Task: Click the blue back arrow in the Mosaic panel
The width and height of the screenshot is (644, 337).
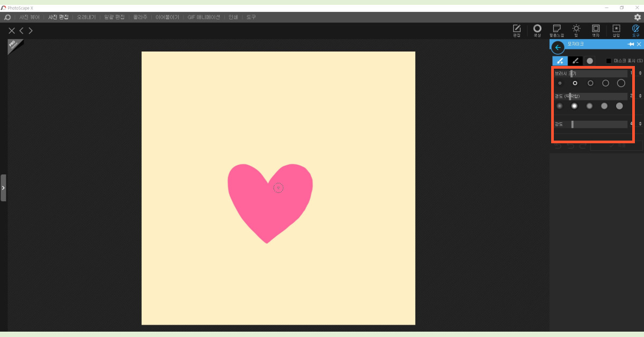Action: click(558, 47)
